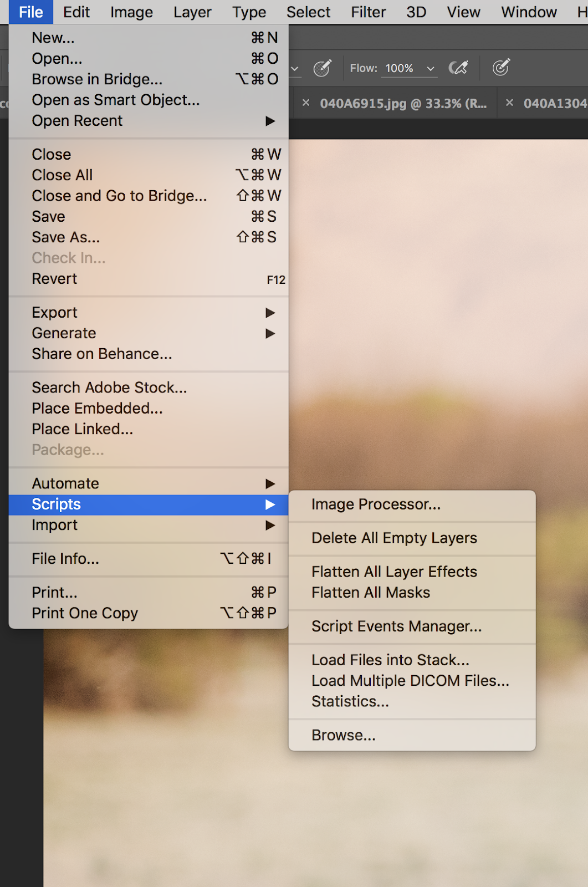Switch to the 040A6915.jpg tab
588x887 pixels.
[403, 103]
